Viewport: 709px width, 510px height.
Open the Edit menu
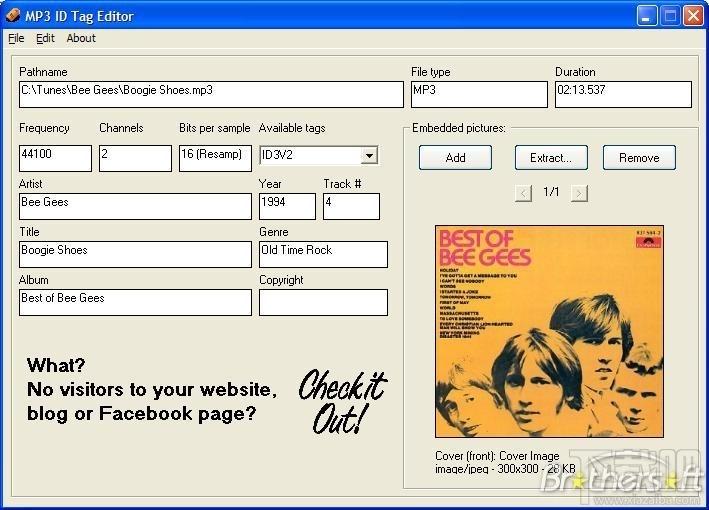45,38
